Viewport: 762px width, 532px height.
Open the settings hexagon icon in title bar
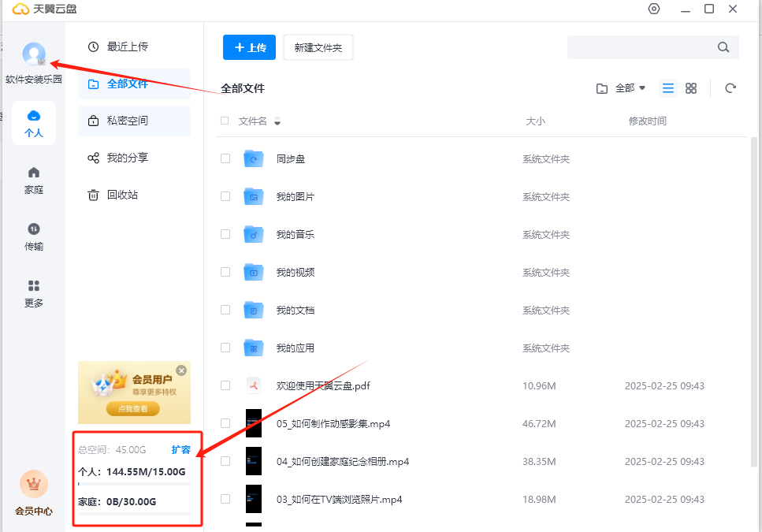click(653, 9)
